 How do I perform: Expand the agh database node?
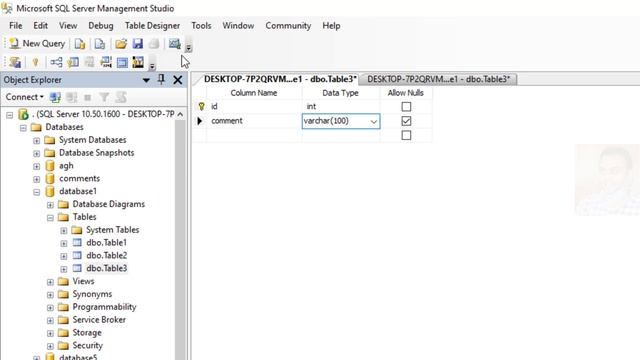(x=37, y=167)
